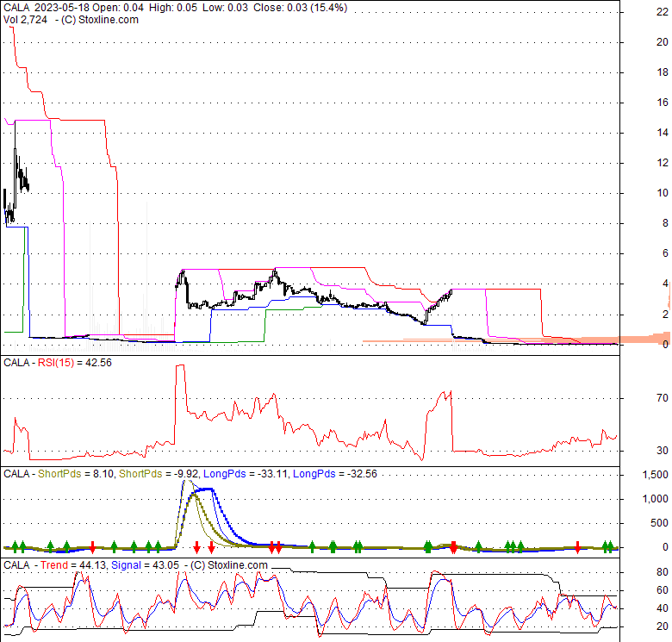Click the 40 level on Trend axis
The image size is (672, 642).
tap(663, 608)
